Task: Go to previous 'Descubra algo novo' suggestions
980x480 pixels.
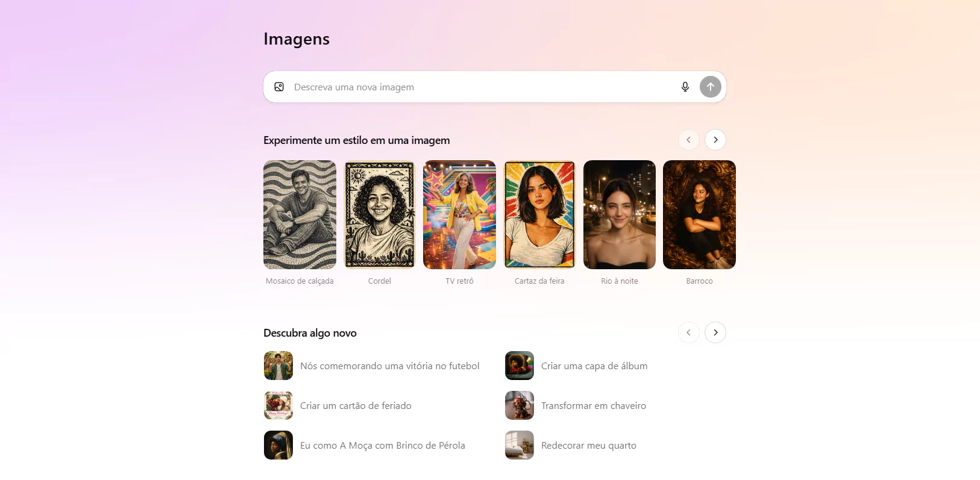Action: (x=689, y=332)
